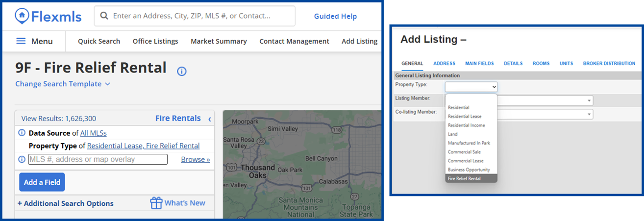Viewport: 644px width, 221px height.
Task: Click in MLS #, address or map overlay field
Action: point(98,159)
